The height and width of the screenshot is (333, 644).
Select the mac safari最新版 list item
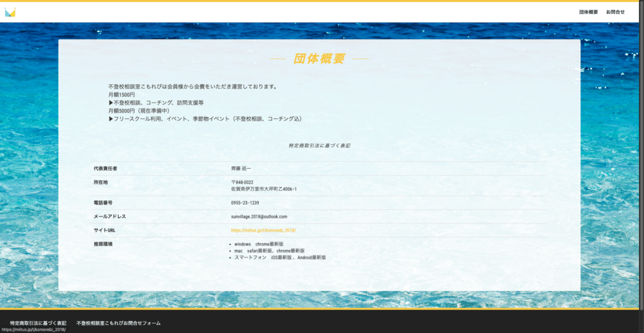coord(269,251)
